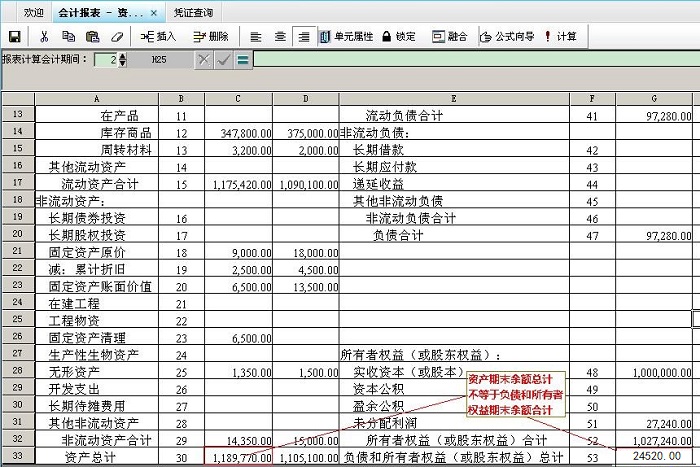The width and height of the screenshot is (700, 467).
Task: Click 流动资产合计 cell
Action: 97,184
